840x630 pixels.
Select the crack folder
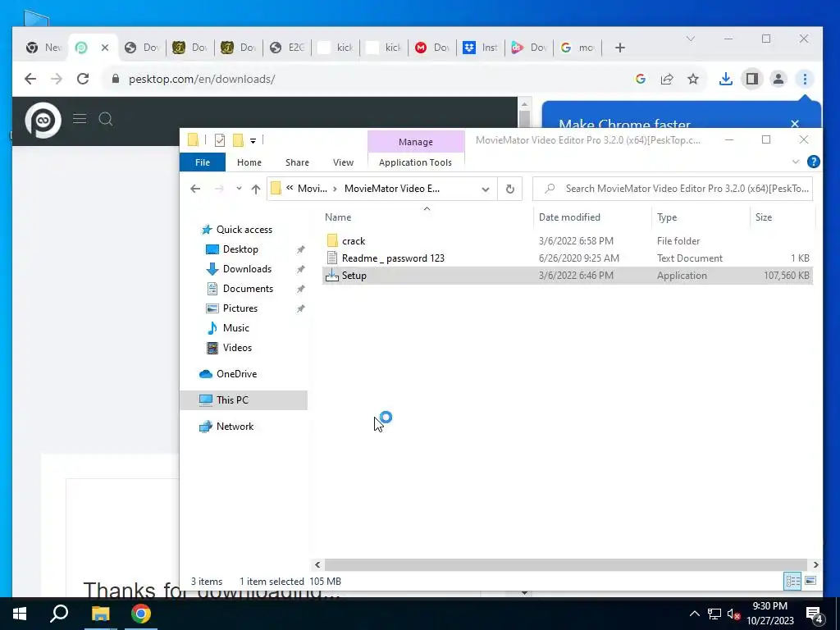[x=354, y=241]
